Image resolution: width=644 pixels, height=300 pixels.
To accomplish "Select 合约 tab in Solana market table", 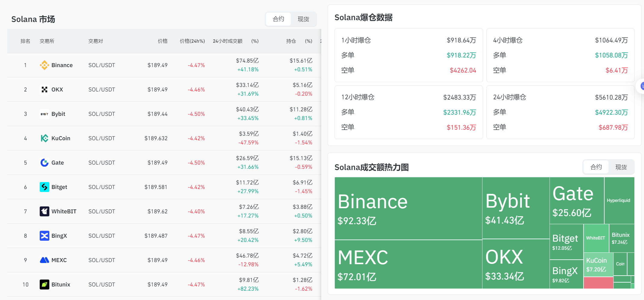I will pos(278,19).
